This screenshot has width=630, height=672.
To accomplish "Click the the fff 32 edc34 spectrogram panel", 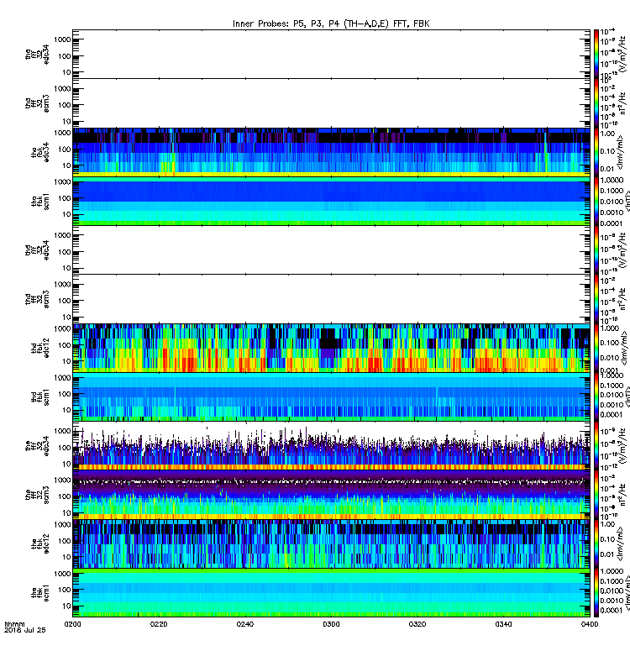I will 331,446.
